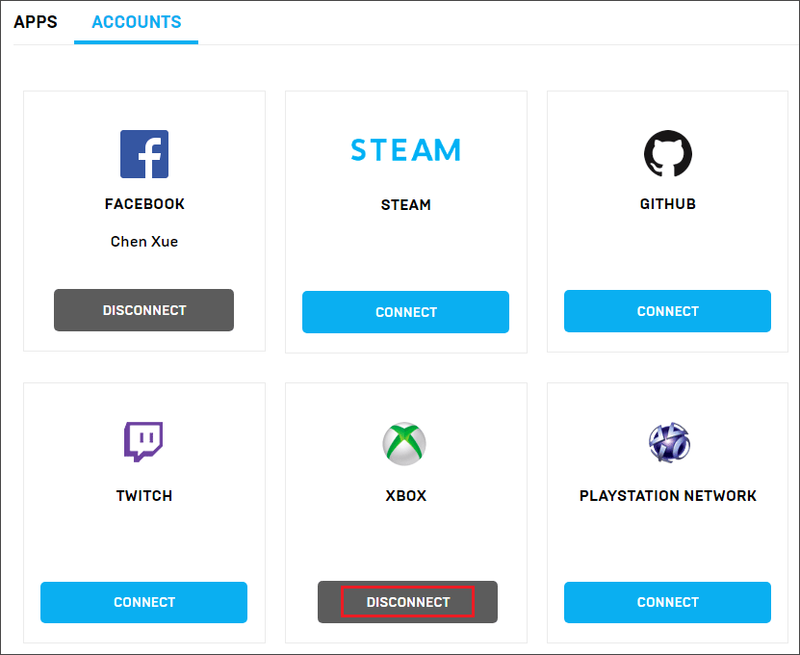Click the Twitch logo icon
Viewport: 800px width, 655px height.
point(143,442)
